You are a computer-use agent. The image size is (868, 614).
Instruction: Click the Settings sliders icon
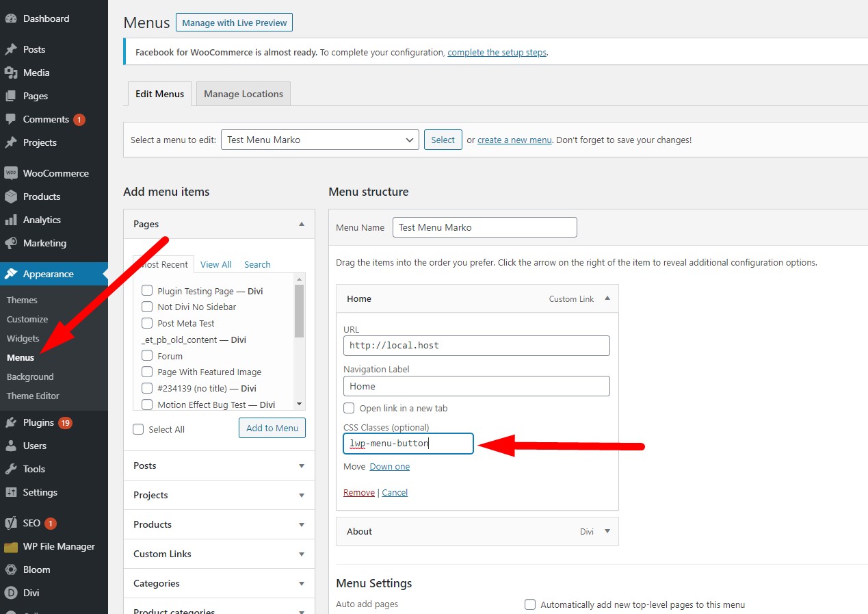click(11, 492)
